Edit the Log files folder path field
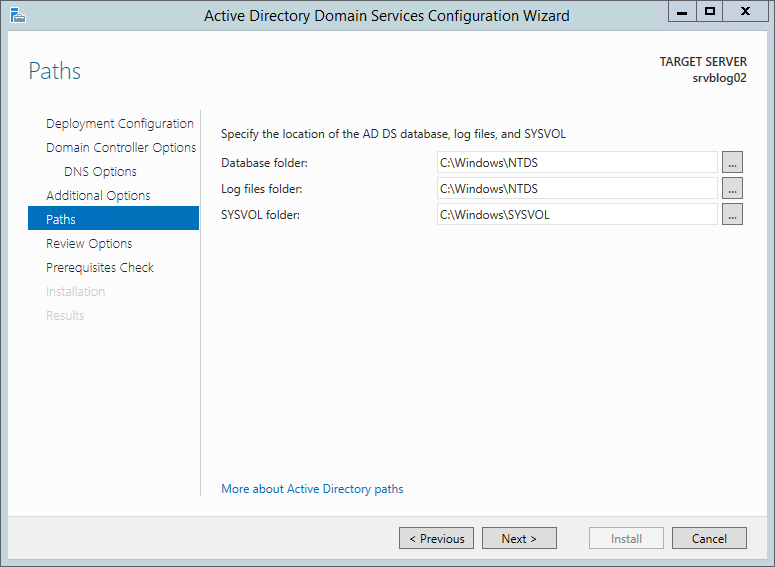 577,188
